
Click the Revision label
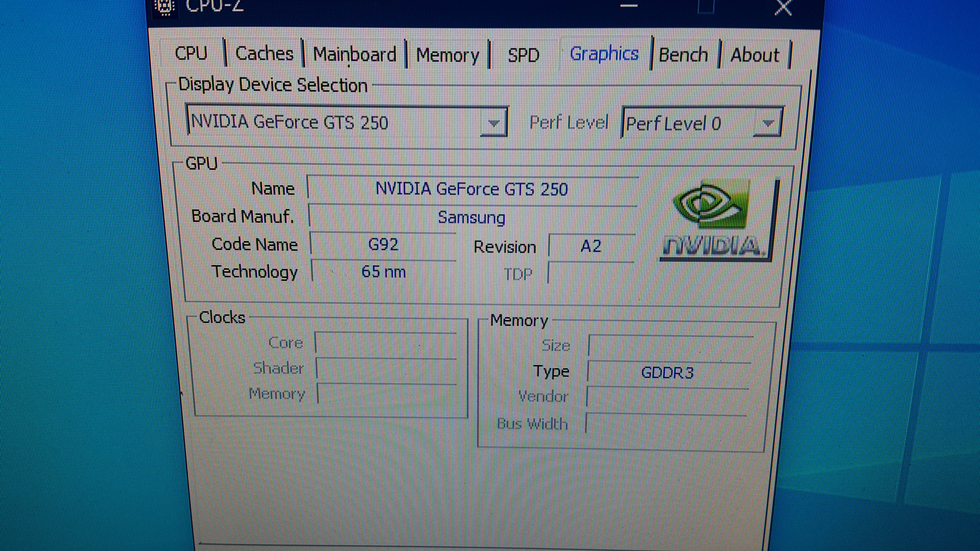click(x=505, y=247)
